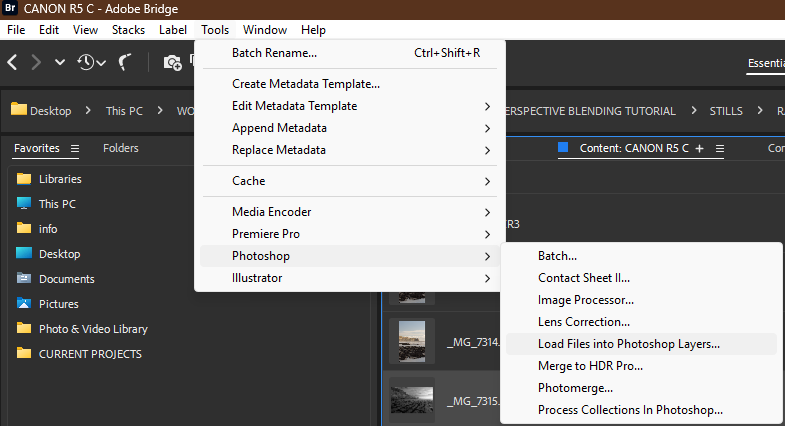This screenshot has width=785, height=426.
Task: Choose Contact Sheet II
Action: (x=641, y=278)
